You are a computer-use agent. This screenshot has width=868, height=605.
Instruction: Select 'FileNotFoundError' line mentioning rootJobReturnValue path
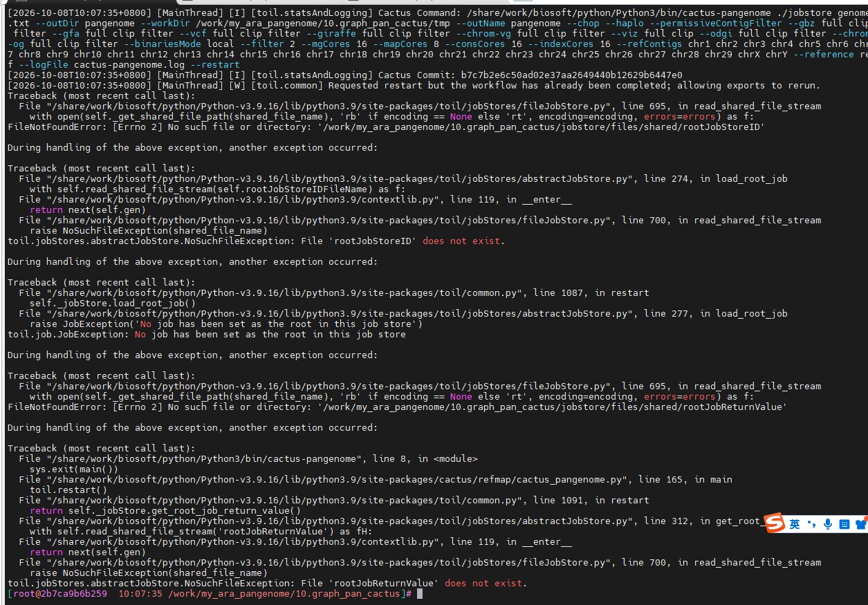coord(398,407)
